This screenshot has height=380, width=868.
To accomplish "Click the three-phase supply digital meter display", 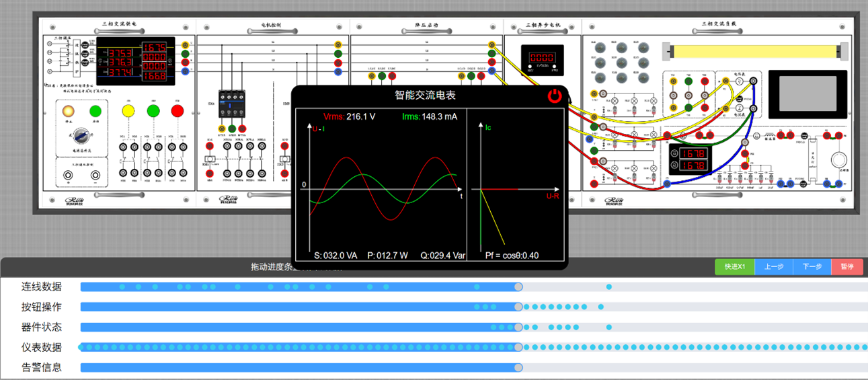I will click(x=136, y=62).
